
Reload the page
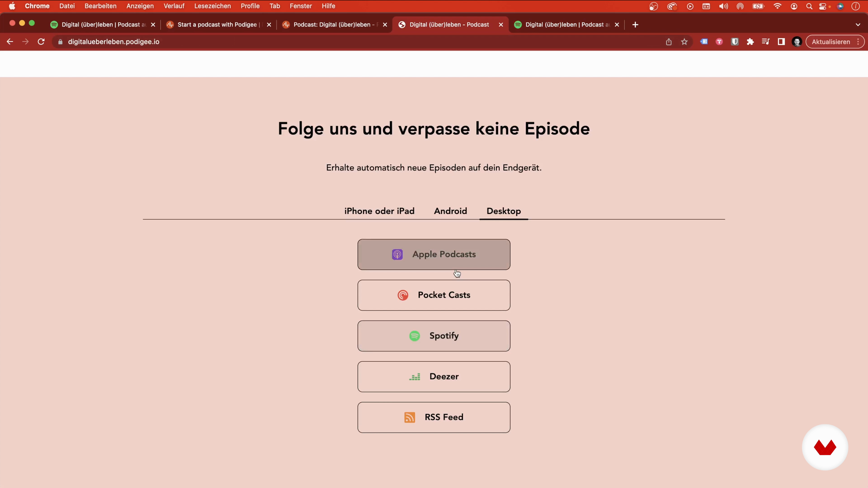point(41,42)
